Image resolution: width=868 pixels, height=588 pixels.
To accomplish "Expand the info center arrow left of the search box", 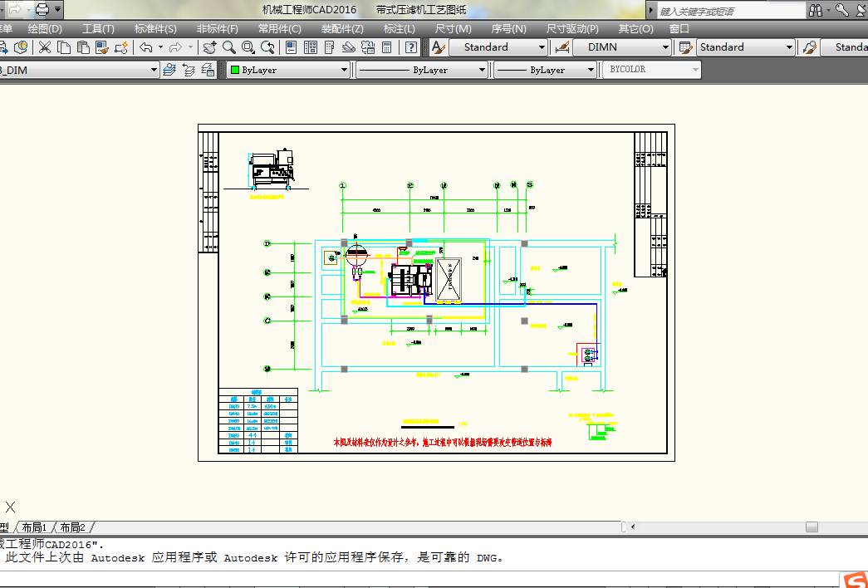I will pyautogui.click(x=651, y=11).
